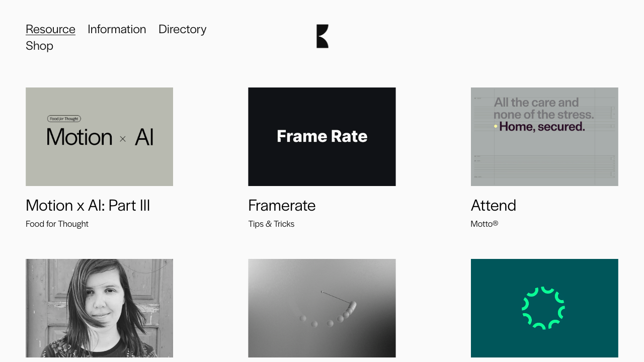Viewport: 644px width, 362px height.
Task: Open the Framerate article
Action: [282, 205]
